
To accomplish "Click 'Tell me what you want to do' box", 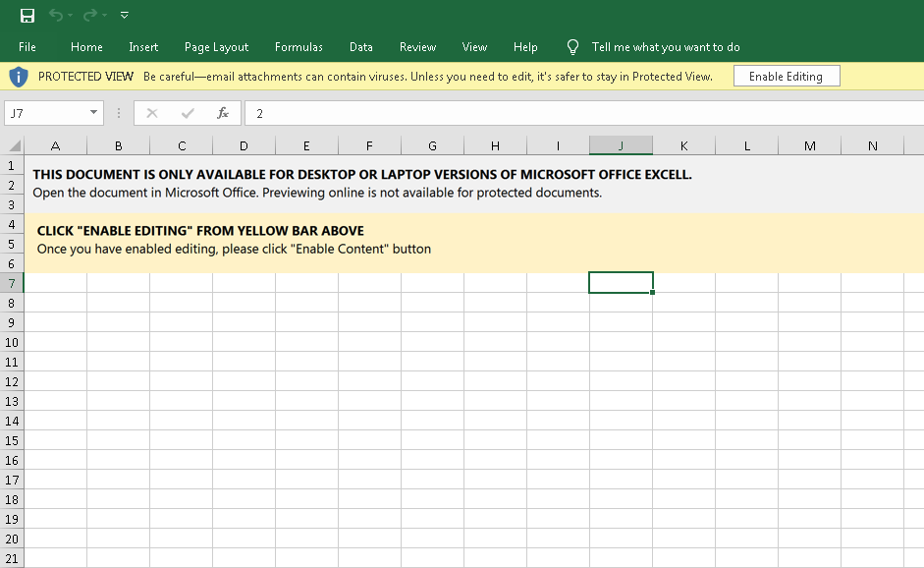I will point(666,47).
